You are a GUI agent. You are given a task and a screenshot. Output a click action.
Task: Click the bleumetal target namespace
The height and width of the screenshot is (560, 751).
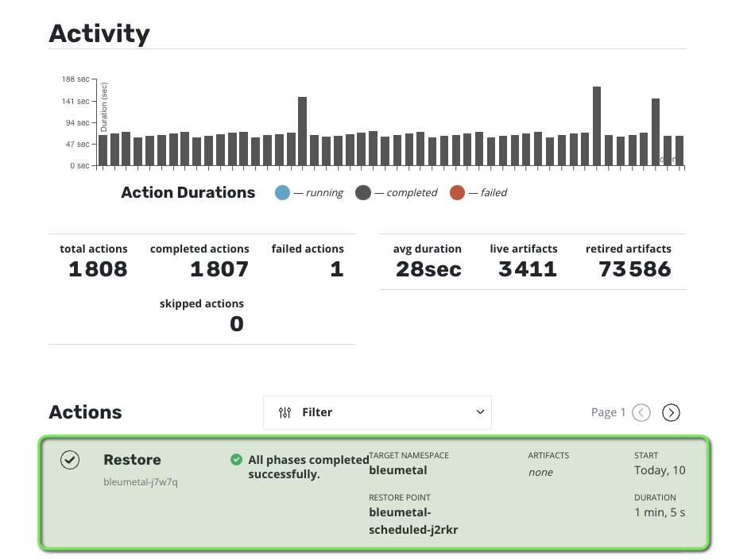[398, 470]
